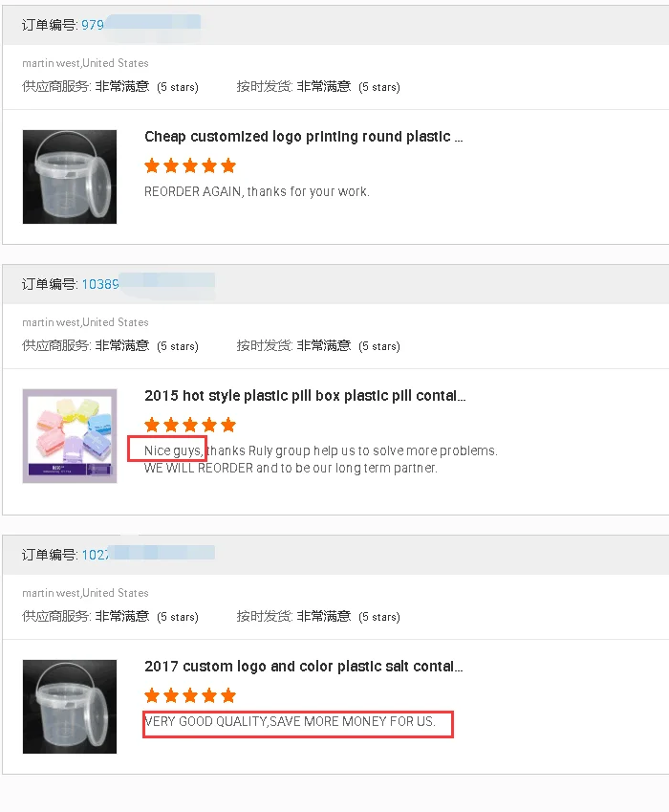This screenshot has height=812, width=669.
Task: Click the star rating under the round plastic product
Action: [190, 165]
